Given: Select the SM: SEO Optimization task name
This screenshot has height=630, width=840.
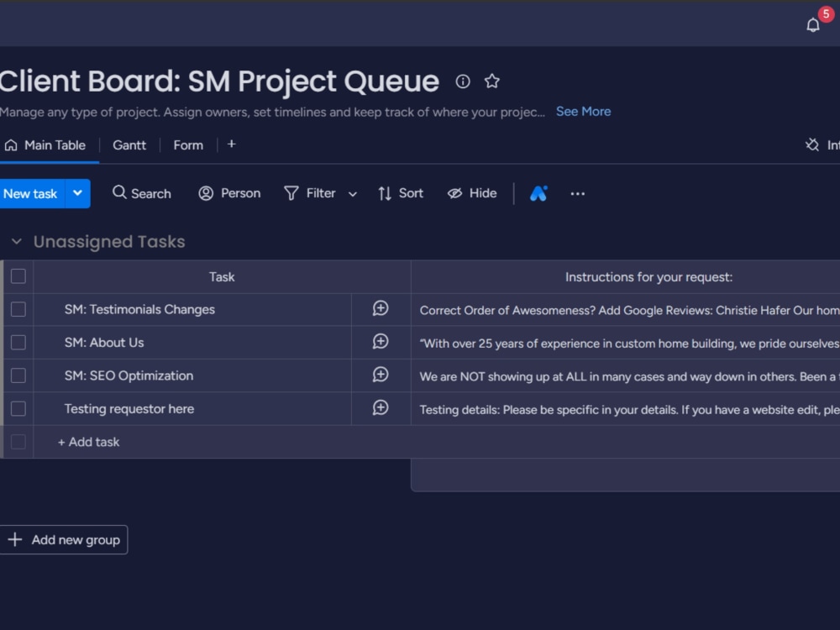Looking at the screenshot, I should tap(129, 376).
